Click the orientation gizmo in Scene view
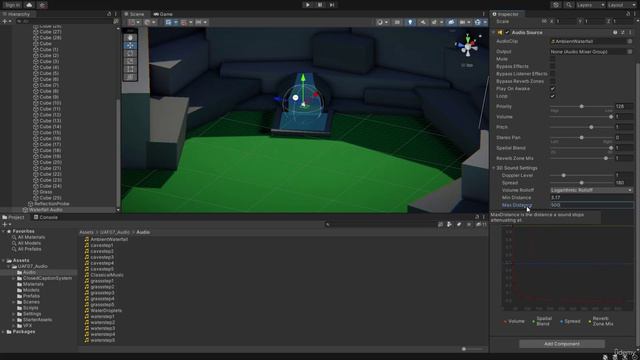 click(x=468, y=46)
